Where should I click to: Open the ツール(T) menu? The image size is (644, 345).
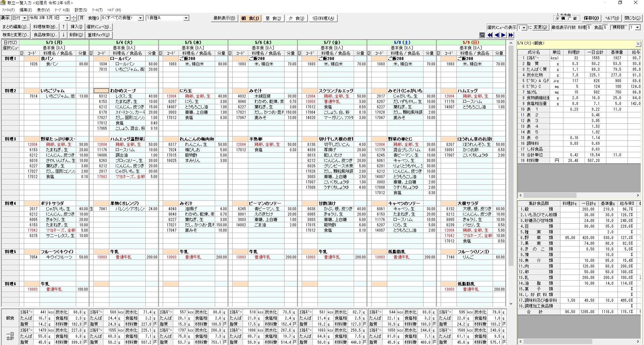[97, 10]
